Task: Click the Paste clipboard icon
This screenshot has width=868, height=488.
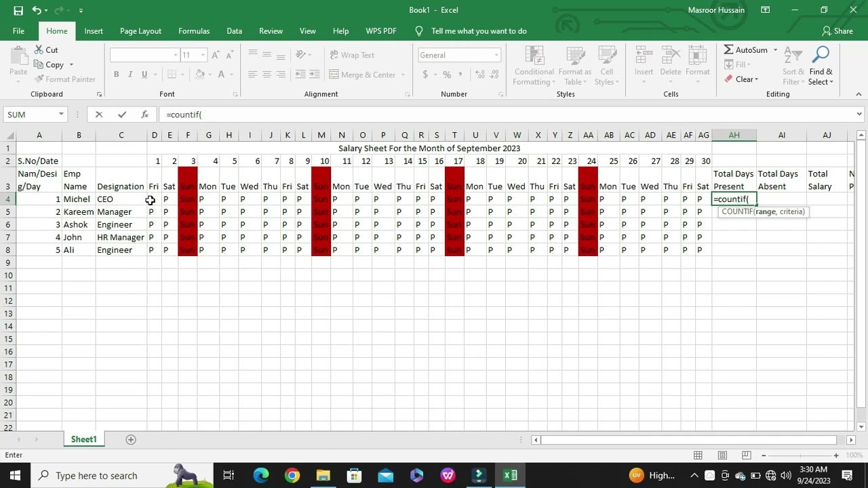Action: [18, 57]
